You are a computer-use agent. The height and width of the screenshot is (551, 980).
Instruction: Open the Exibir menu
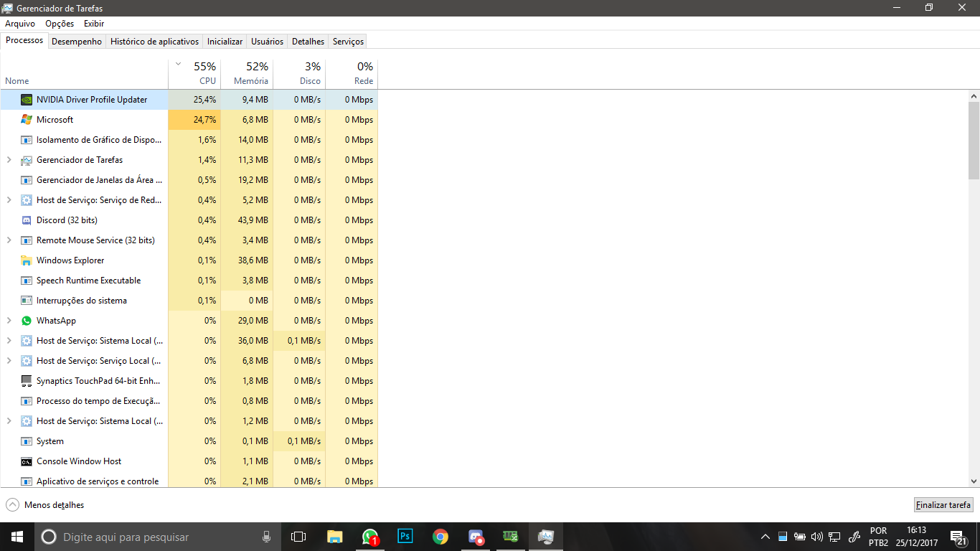94,24
